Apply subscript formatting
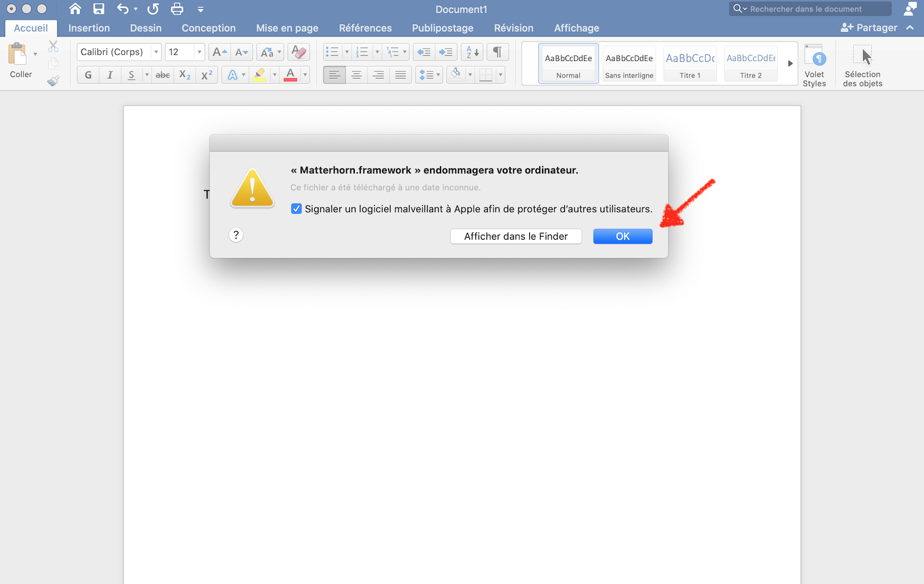Viewport: 924px width, 584px height. click(185, 75)
